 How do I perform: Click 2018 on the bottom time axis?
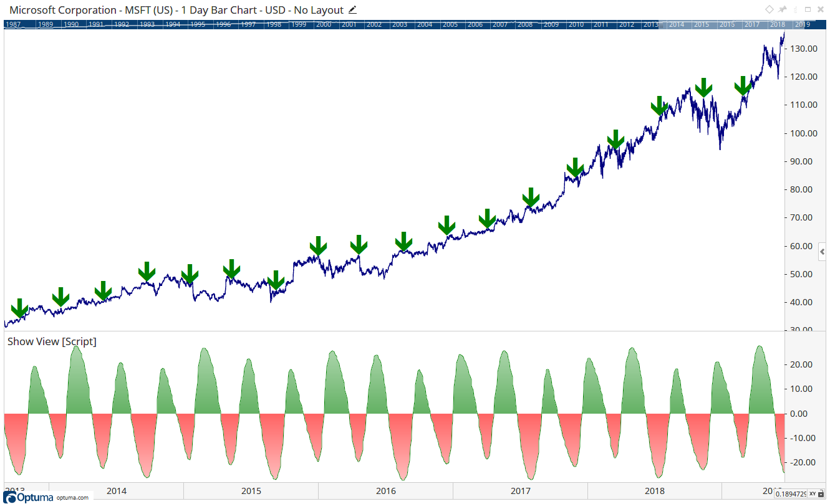655,491
